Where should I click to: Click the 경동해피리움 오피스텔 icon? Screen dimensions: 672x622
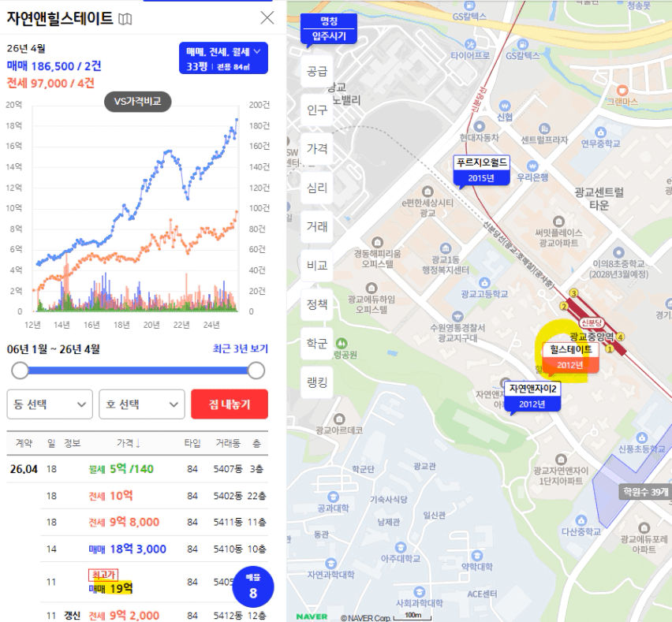coord(377,243)
